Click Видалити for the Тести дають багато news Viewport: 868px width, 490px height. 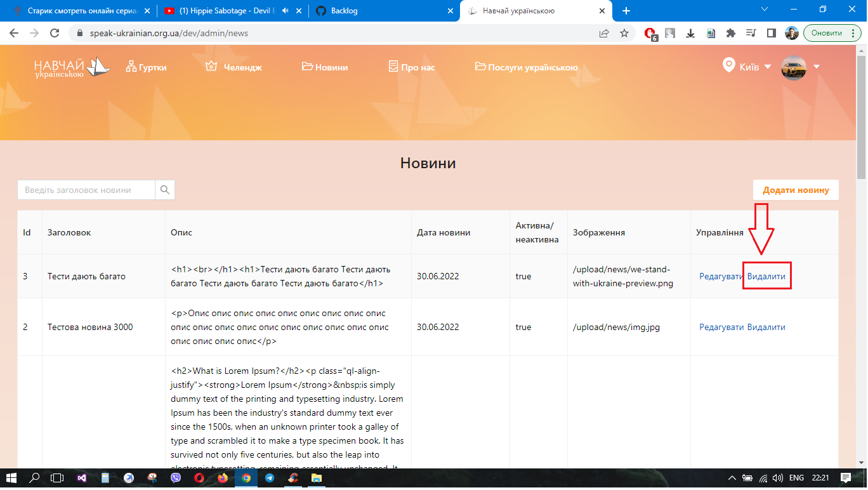(x=766, y=276)
